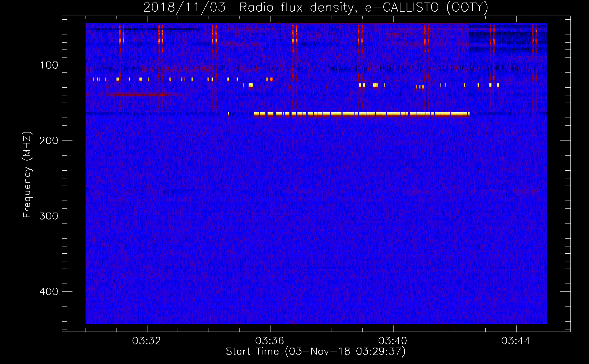Viewport: 589px width, 364px height.
Task: Click the 100 frequency tick label
Action: [49, 65]
